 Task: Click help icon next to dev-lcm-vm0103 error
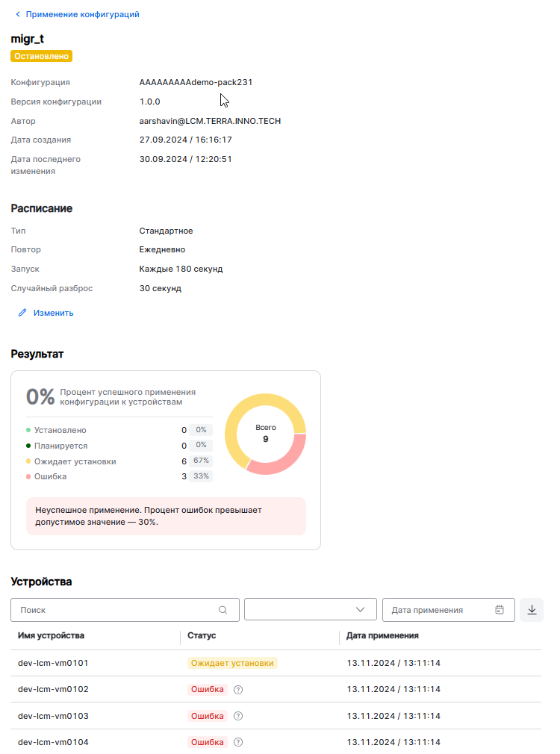(238, 717)
